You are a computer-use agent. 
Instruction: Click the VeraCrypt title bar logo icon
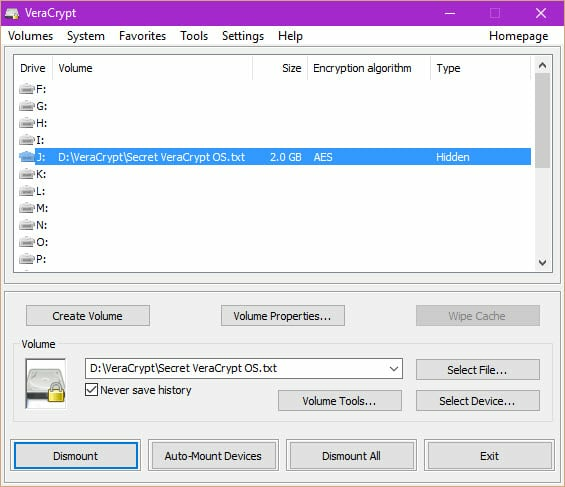[x=12, y=13]
